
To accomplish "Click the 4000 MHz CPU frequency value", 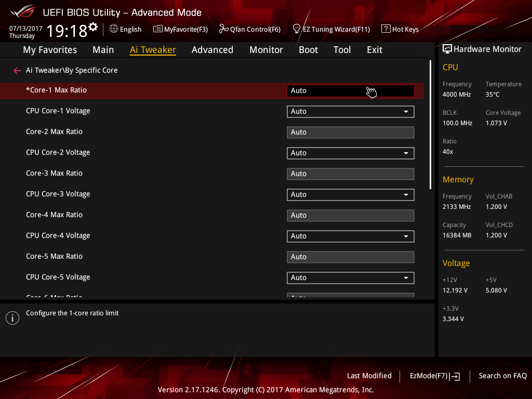I will (457, 95).
